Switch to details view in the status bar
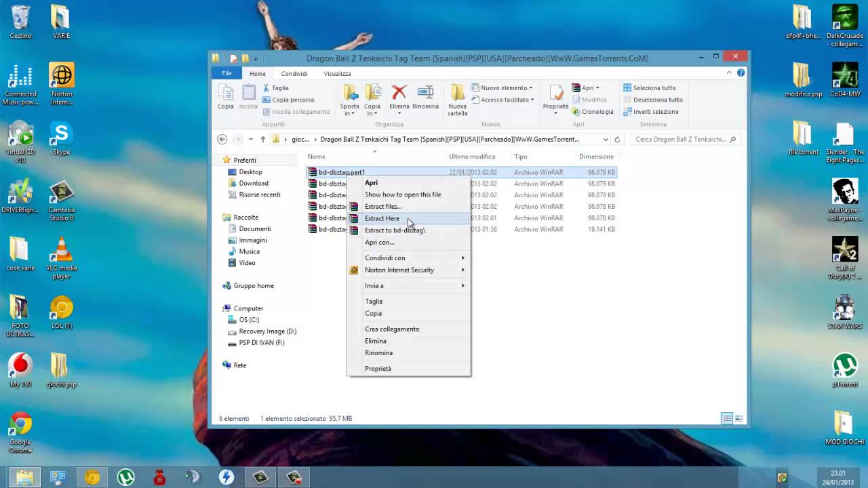This screenshot has width=868, height=488. point(727,419)
